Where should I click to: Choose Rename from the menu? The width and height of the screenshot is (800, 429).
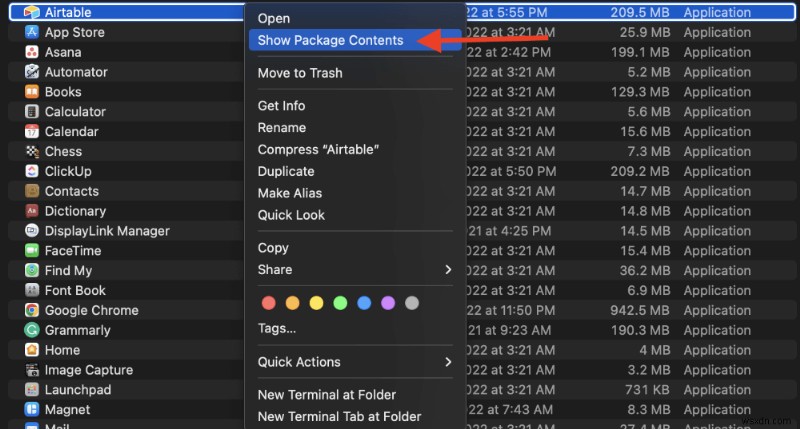pyautogui.click(x=355, y=128)
